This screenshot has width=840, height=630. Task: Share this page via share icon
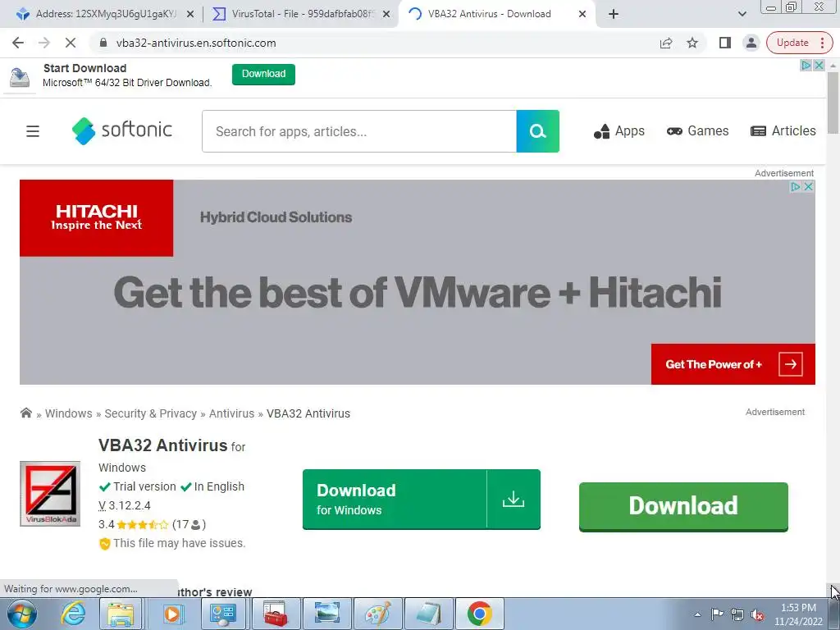[x=666, y=43]
